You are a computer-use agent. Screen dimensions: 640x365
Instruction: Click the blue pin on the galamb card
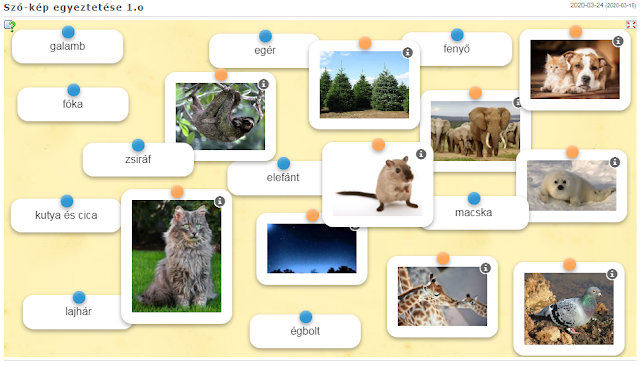[68, 32]
